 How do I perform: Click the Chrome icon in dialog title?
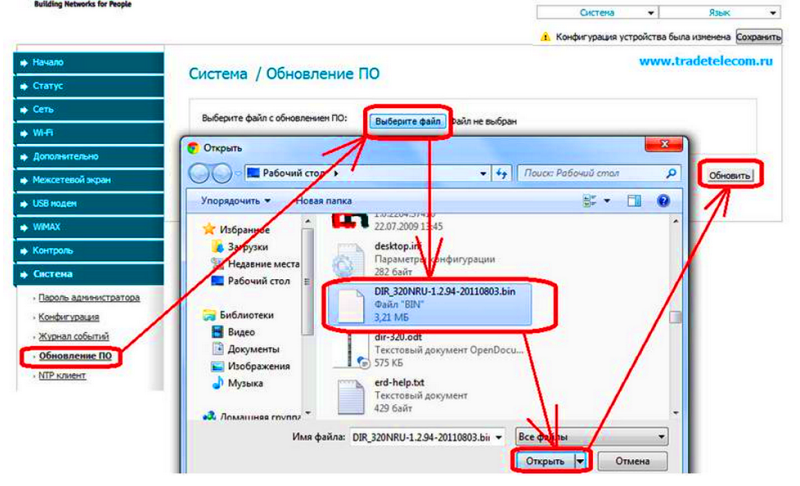click(x=193, y=148)
